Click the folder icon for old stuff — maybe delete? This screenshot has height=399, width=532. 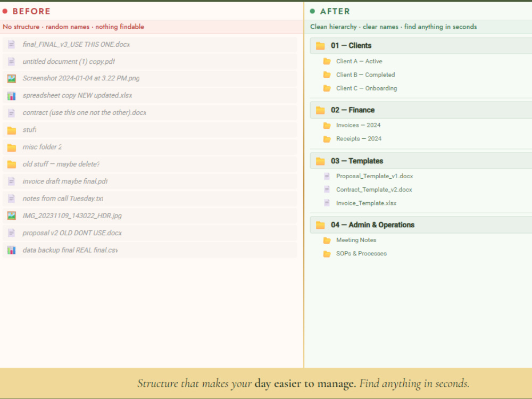coord(12,164)
